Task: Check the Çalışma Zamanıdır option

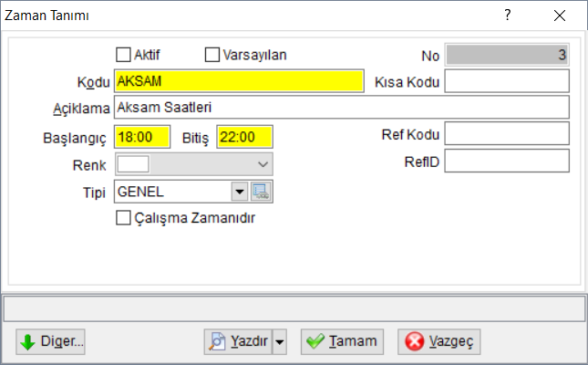Action: click(x=123, y=218)
